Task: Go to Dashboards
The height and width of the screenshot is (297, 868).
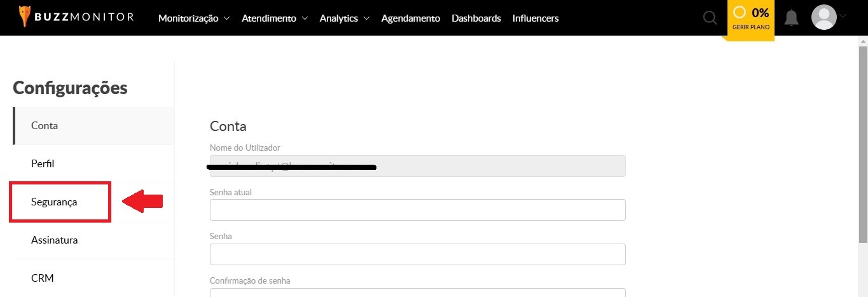Action: 476,18
